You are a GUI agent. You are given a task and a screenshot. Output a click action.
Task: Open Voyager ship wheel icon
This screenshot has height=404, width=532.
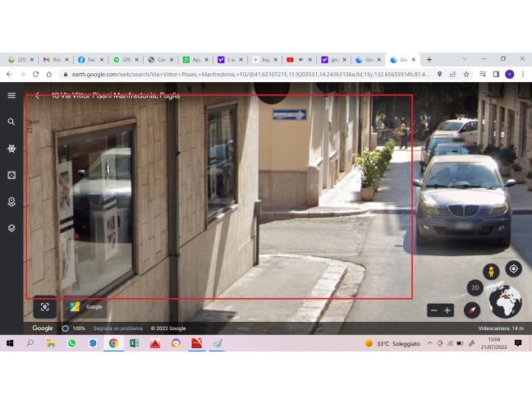(x=11, y=149)
